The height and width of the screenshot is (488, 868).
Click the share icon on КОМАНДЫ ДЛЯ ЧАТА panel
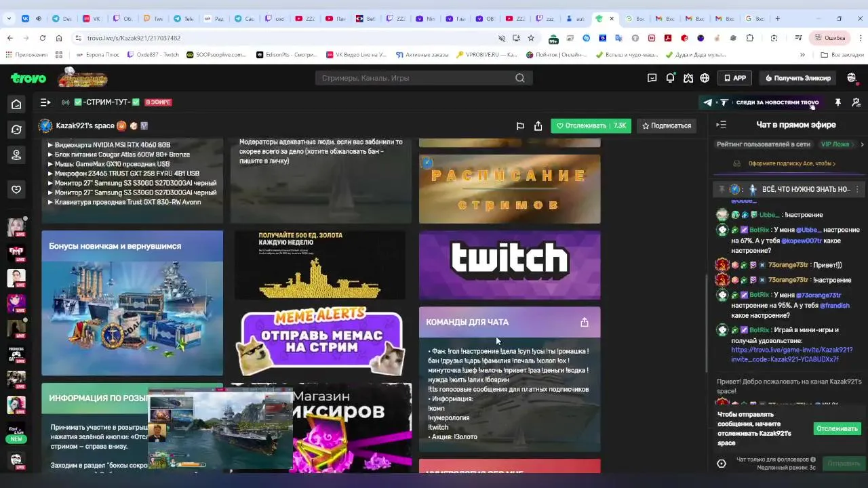click(585, 323)
